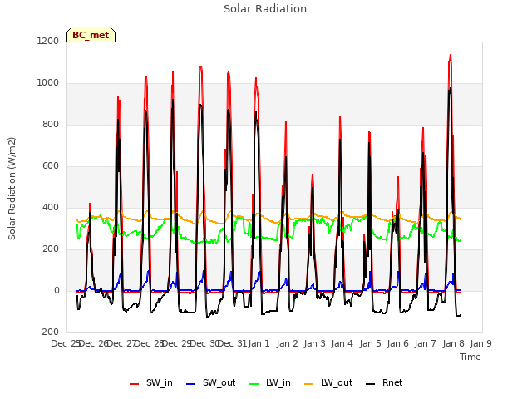Click the SW_in legend entry

[x=151, y=382]
